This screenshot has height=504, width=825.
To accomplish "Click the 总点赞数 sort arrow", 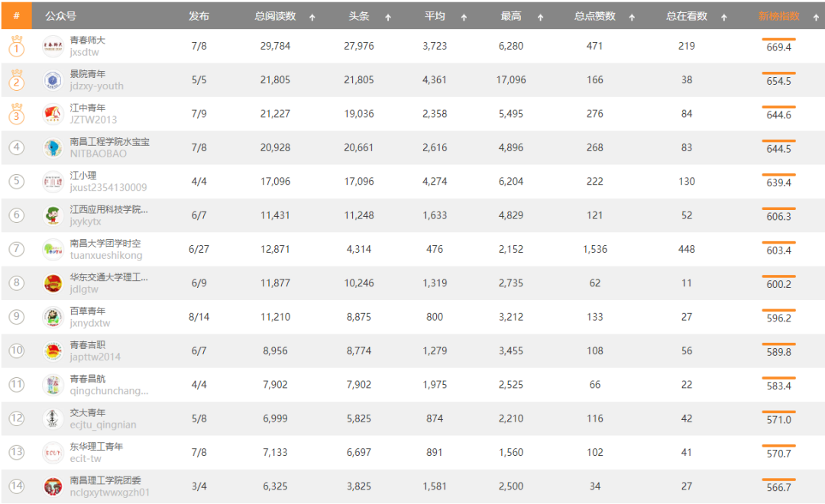I will click(632, 18).
